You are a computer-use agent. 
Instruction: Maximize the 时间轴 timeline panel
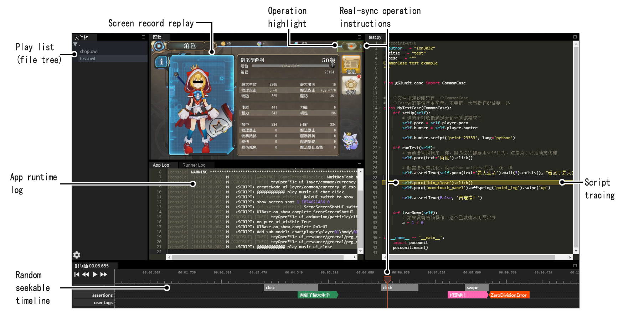575,265
